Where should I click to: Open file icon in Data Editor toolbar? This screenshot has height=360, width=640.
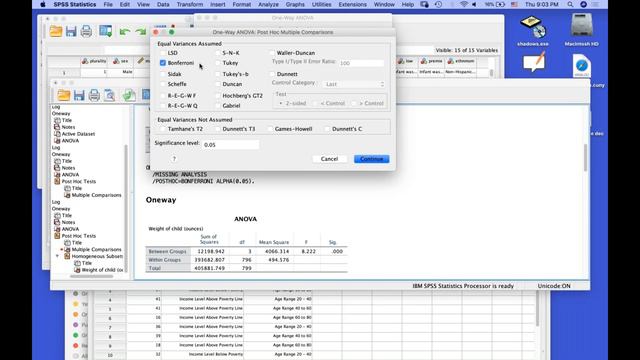(x=56, y=31)
